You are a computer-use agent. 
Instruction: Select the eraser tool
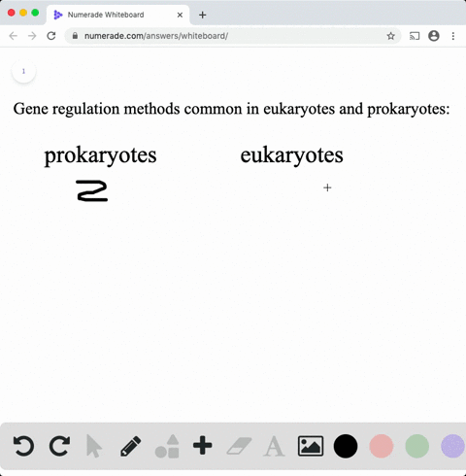click(239, 446)
